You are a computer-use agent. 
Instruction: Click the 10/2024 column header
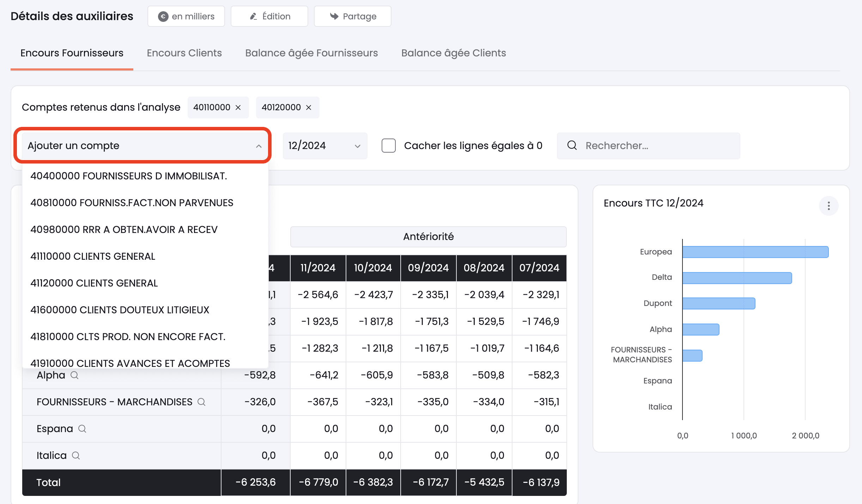tap(373, 268)
